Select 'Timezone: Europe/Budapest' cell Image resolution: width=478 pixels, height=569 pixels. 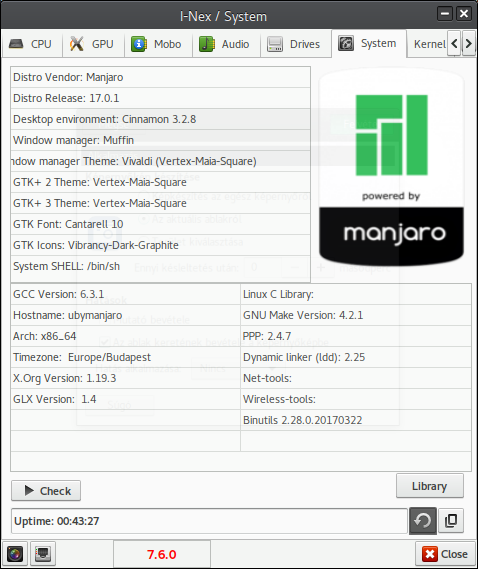tap(126, 357)
